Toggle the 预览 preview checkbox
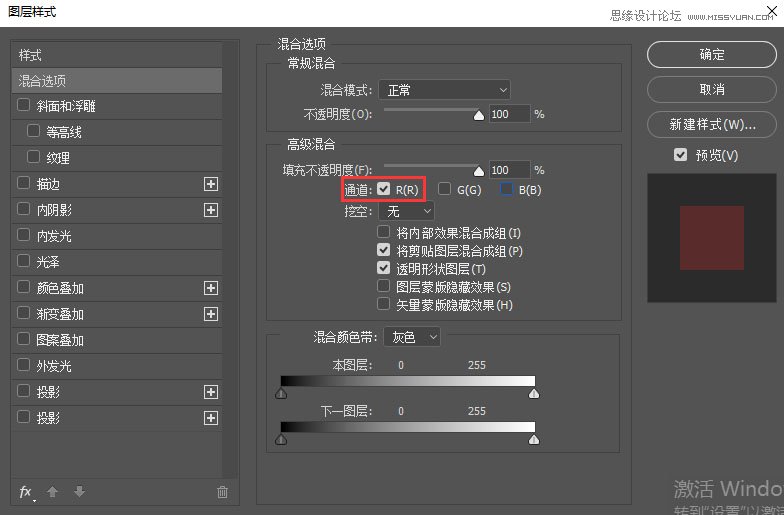The width and height of the screenshot is (784, 515). pos(680,154)
